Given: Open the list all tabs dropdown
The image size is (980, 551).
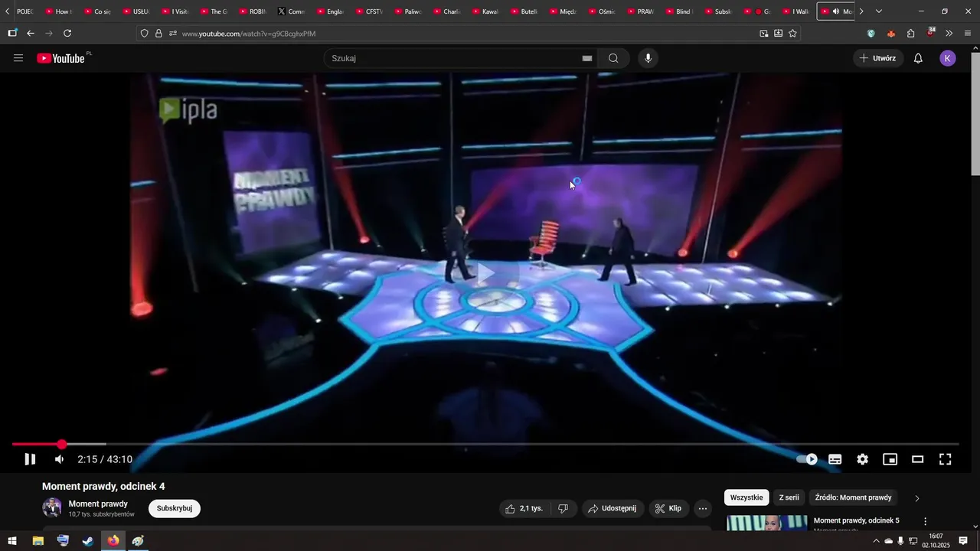Looking at the screenshot, I should click(x=878, y=11).
